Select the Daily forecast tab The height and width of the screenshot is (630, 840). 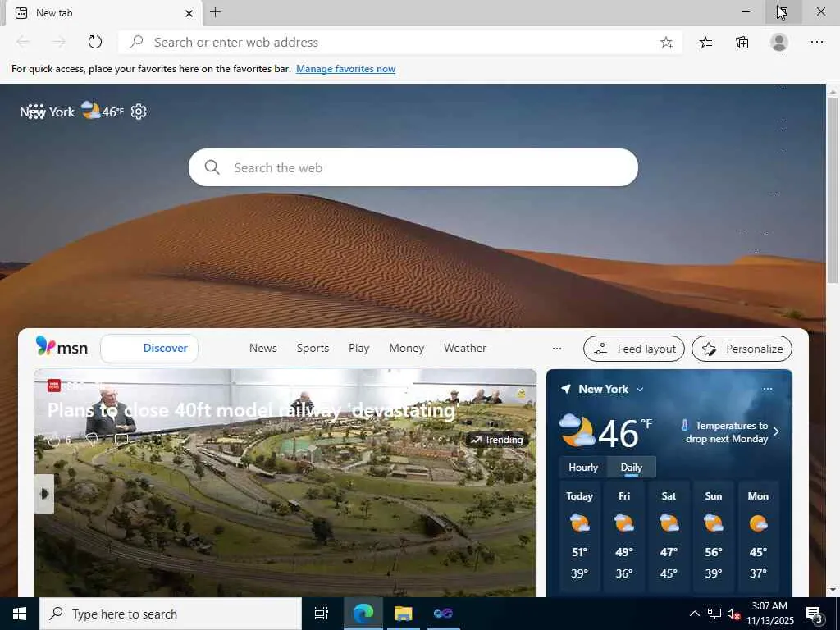coord(631,467)
